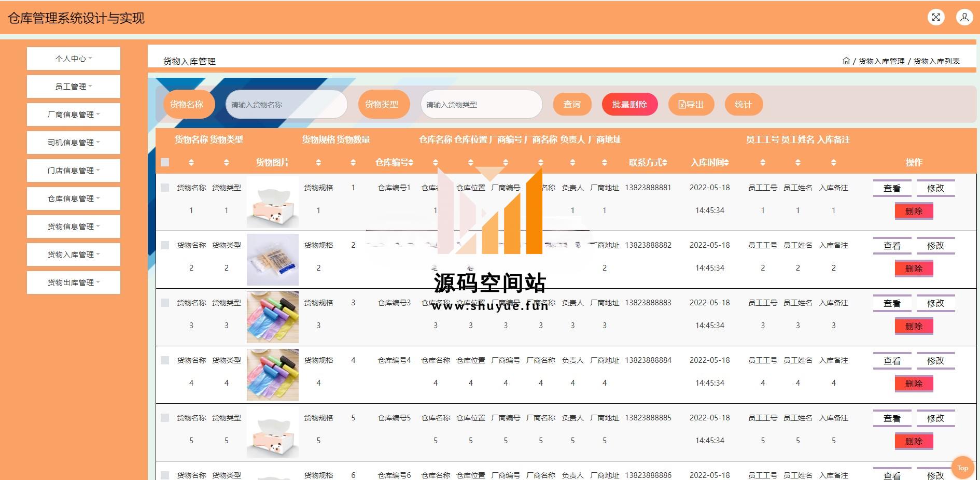Click the 查询 search button

pyautogui.click(x=572, y=104)
